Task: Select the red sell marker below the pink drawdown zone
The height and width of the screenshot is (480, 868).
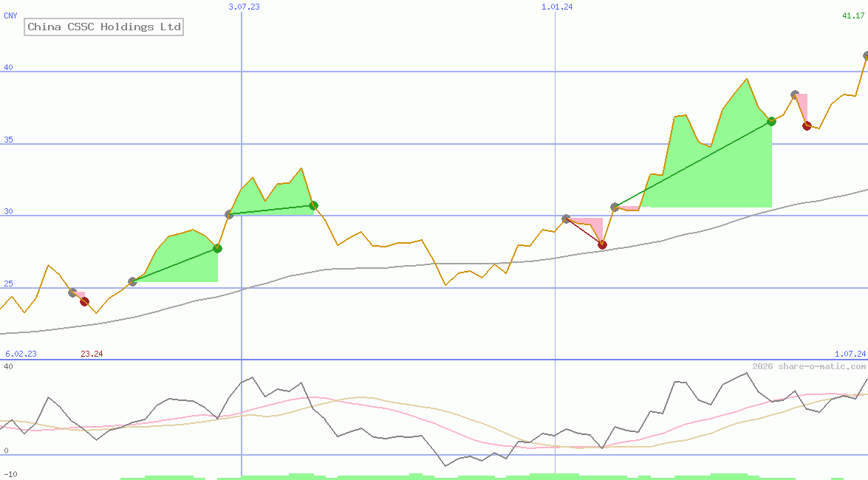Action: click(x=603, y=245)
